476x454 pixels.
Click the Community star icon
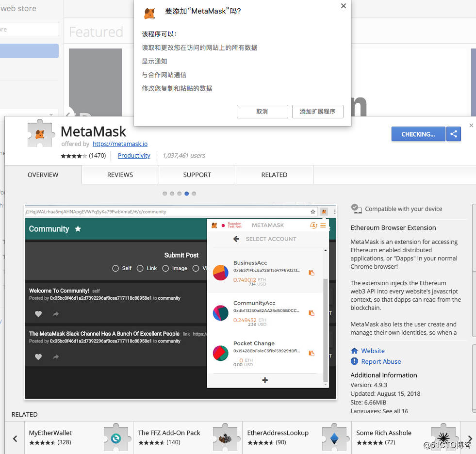[78, 228]
